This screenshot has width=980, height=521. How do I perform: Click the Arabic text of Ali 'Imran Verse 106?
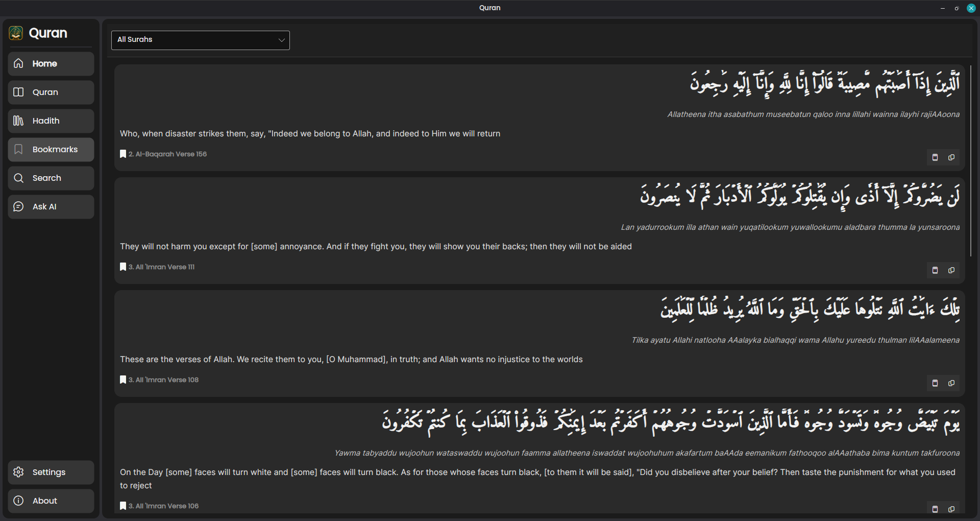click(x=671, y=422)
